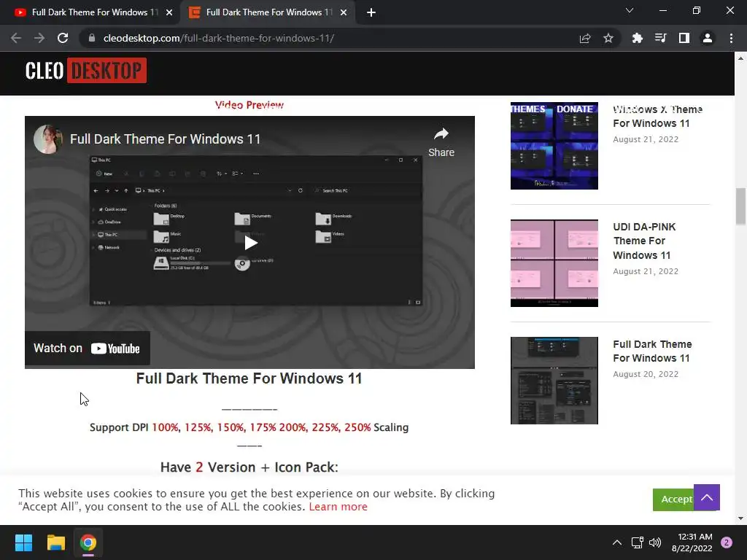Click the 'Have 2 Version + Icon Pack' heading

tap(249, 467)
